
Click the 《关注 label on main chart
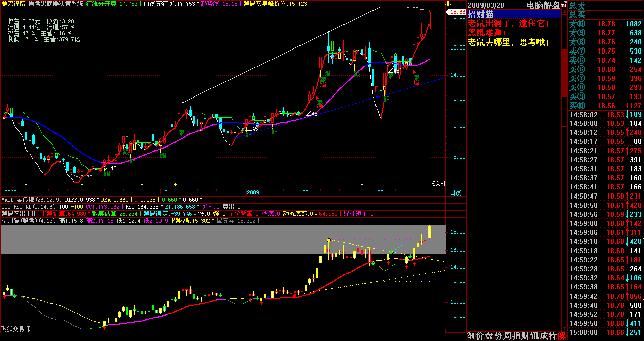tap(438, 184)
